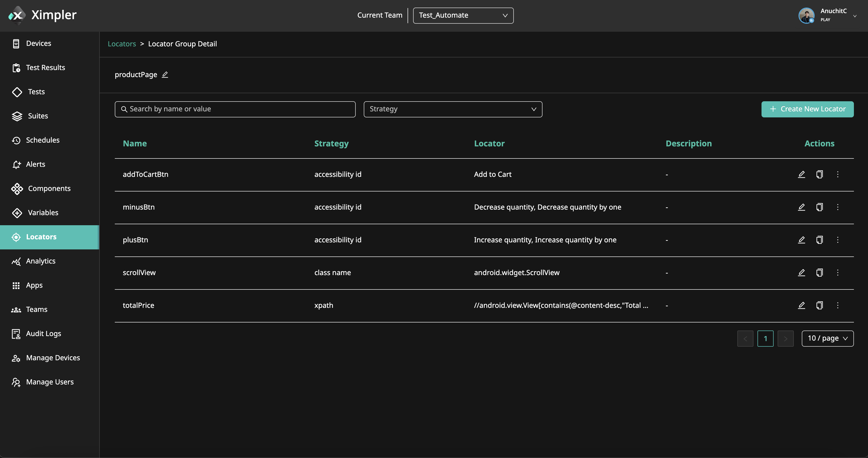Viewport: 868px width, 458px height.
Task: Open more actions for minusBtn row
Action: click(x=838, y=207)
